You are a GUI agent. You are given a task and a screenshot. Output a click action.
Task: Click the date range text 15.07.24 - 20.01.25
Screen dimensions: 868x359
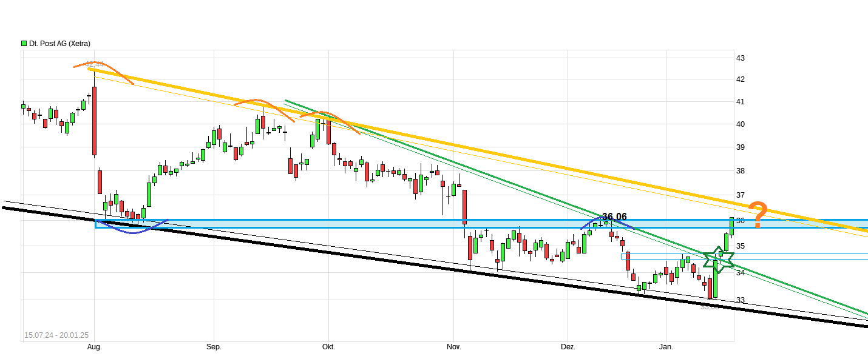[56, 335]
